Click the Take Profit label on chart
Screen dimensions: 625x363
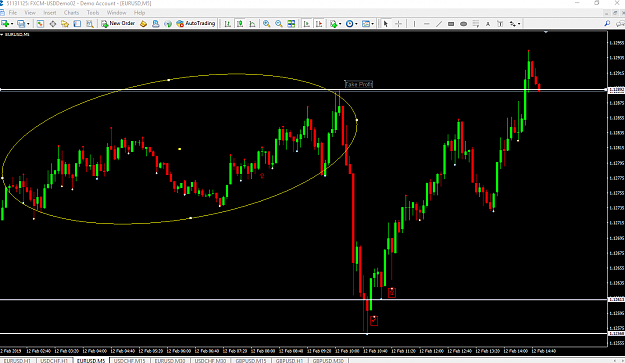(x=359, y=84)
